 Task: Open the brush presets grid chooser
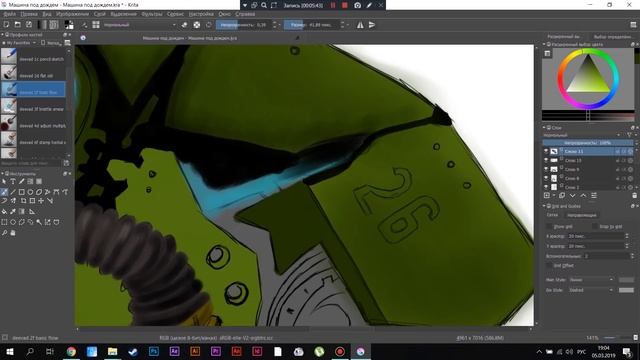click(96, 25)
